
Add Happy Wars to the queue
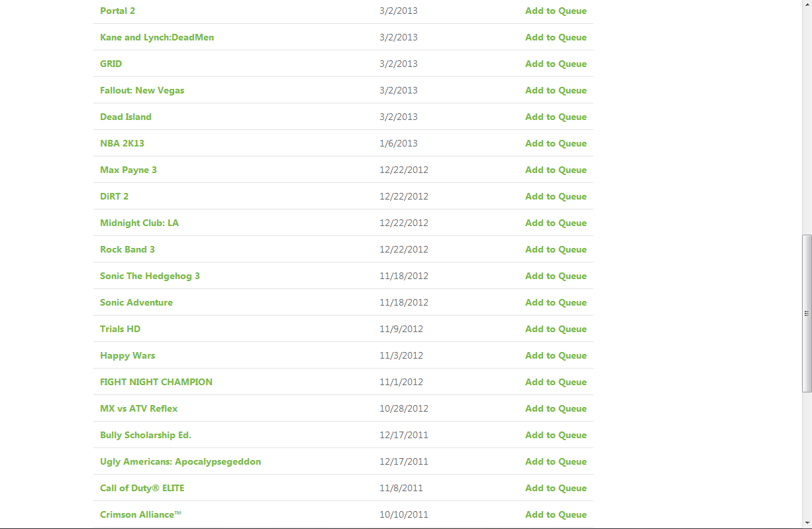(x=556, y=355)
